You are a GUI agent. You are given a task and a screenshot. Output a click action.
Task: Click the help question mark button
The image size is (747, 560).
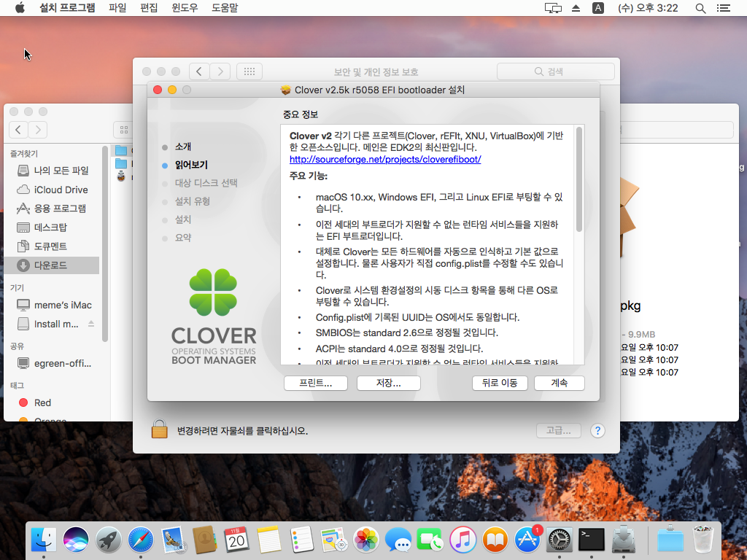(597, 430)
